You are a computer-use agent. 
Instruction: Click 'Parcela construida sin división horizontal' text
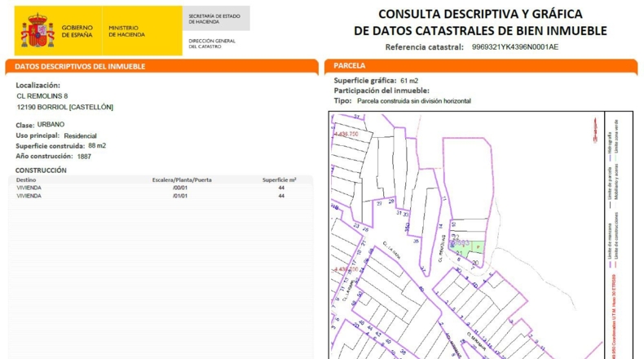414,100
